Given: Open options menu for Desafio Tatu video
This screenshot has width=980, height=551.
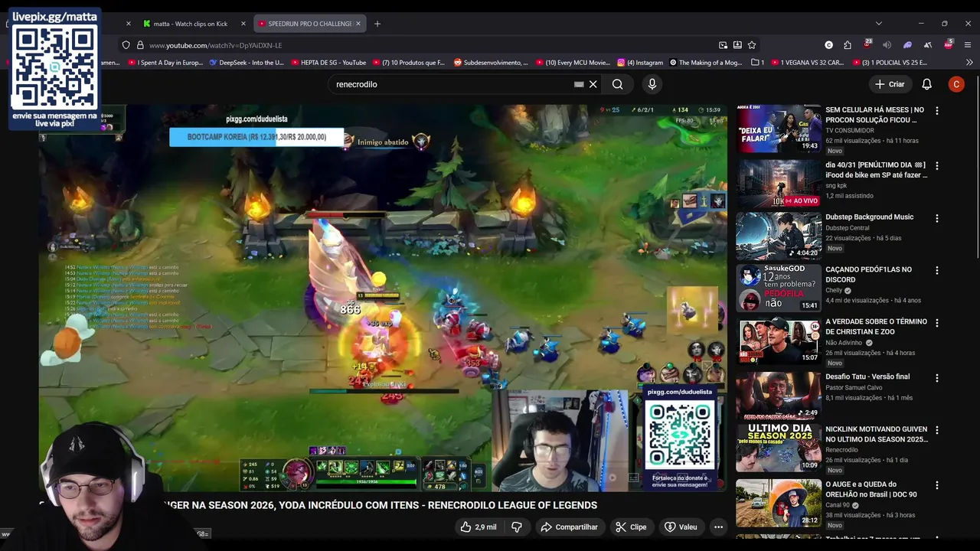Looking at the screenshot, I should (x=936, y=377).
